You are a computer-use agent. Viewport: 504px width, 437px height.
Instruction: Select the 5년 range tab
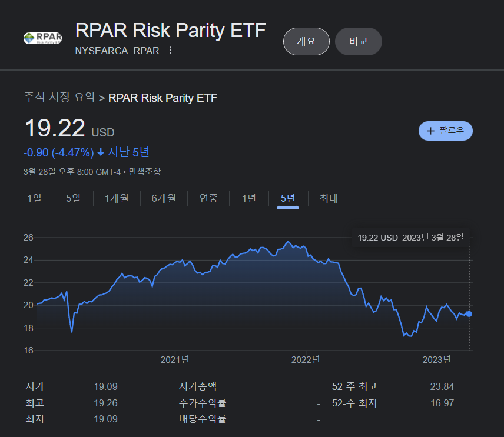[288, 198]
